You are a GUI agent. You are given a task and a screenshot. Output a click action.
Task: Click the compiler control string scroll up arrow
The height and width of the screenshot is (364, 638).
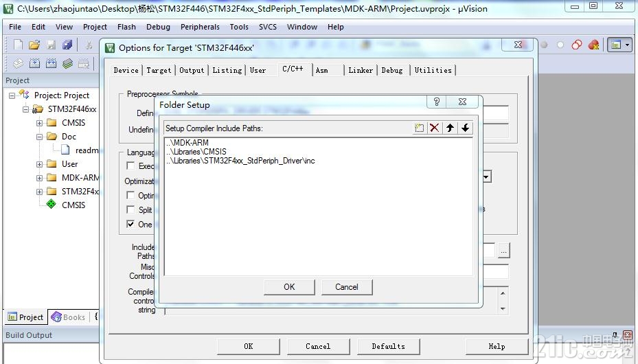(x=503, y=293)
